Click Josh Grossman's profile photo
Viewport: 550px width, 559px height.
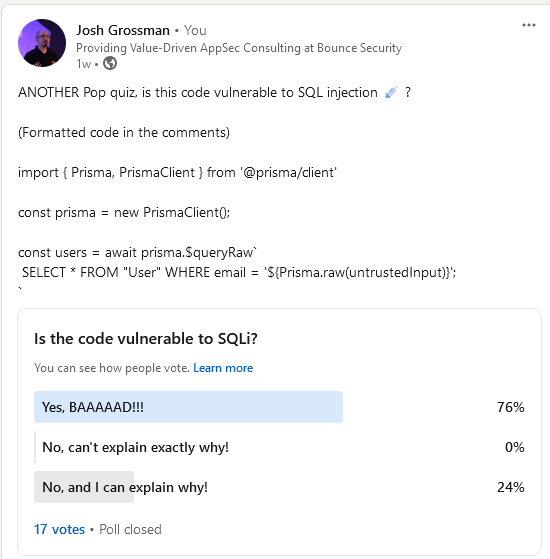pyautogui.click(x=42, y=43)
